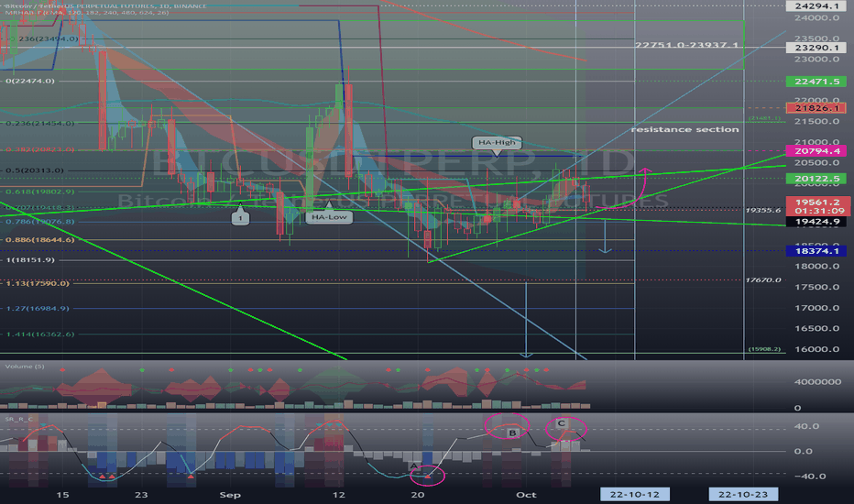Select the HA-High callout label
The width and height of the screenshot is (854, 504).
click(497, 143)
